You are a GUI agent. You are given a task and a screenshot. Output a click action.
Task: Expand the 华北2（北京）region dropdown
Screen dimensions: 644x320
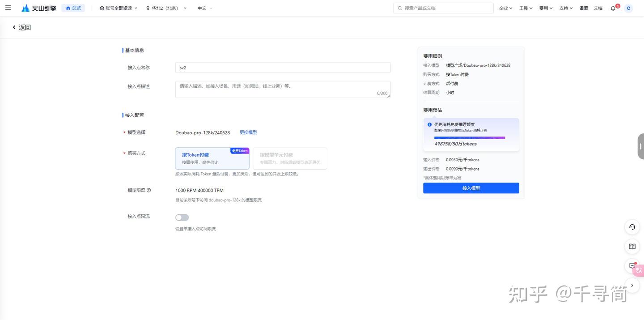pos(166,8)
